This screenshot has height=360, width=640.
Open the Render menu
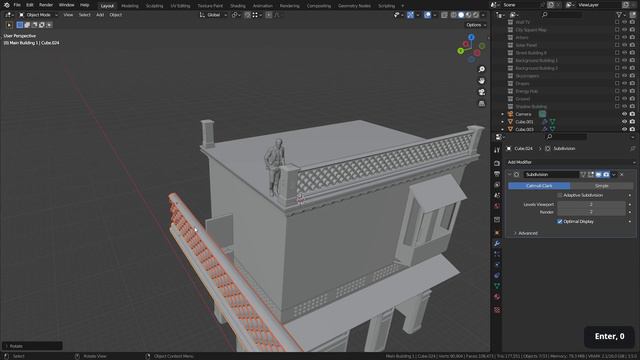click(x=46, y=5)
